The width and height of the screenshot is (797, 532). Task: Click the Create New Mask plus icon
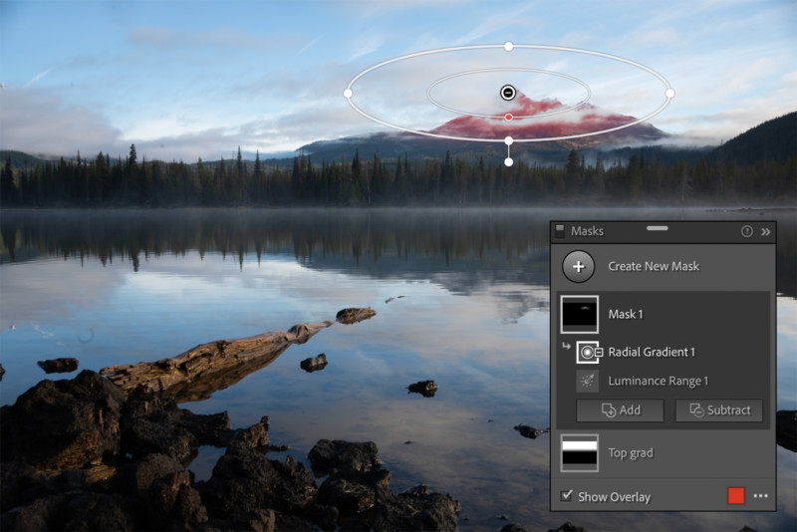click(x=580, y=266)
